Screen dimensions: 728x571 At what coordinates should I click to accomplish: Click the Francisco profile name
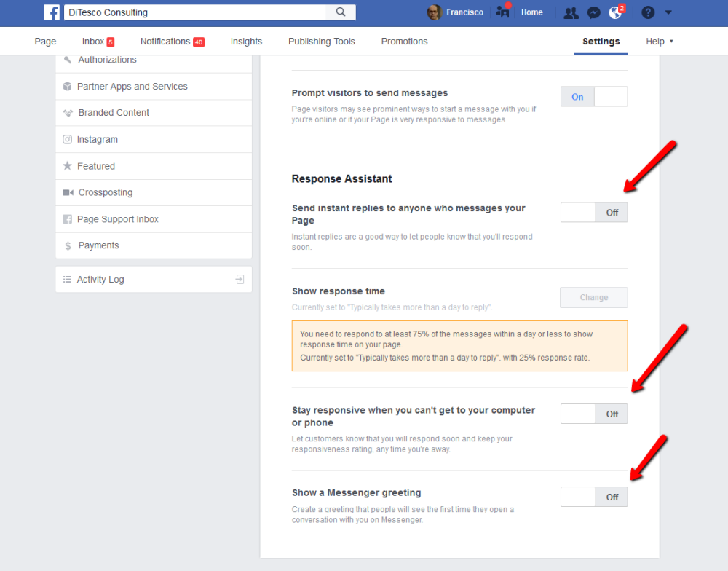[464, 12]
